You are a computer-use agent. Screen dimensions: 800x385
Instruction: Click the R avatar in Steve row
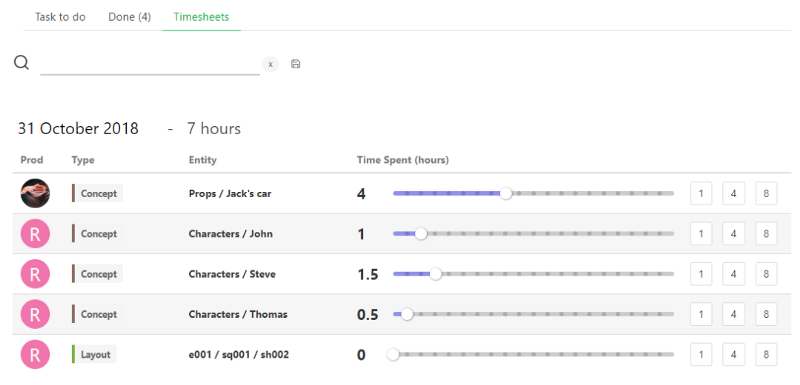[35, 274]
